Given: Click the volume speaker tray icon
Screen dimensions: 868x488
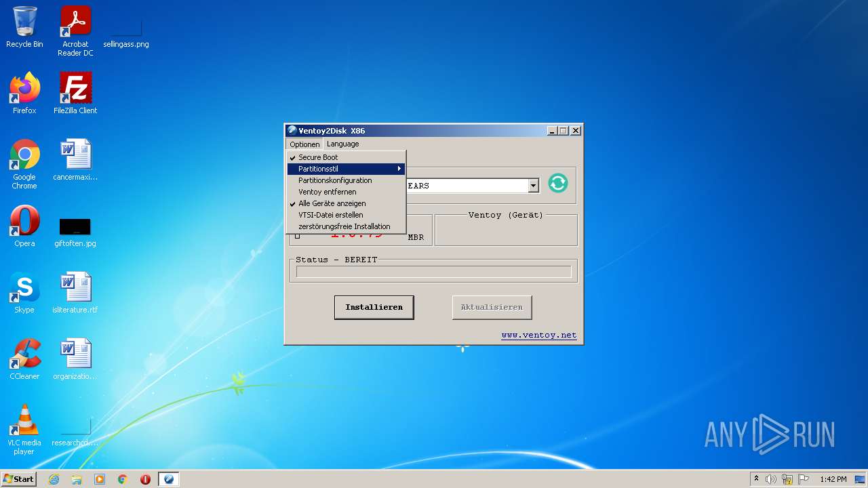Looking at the screenshot, I should pyautogui.click(x=771, y=479).
